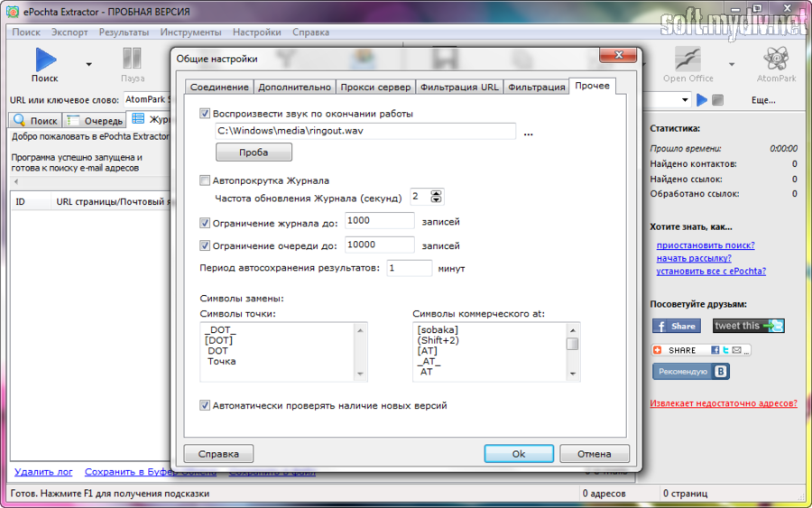Increase the journal refresh frequency spinner
Screen dimensions: 812x508
click(436, 193)
